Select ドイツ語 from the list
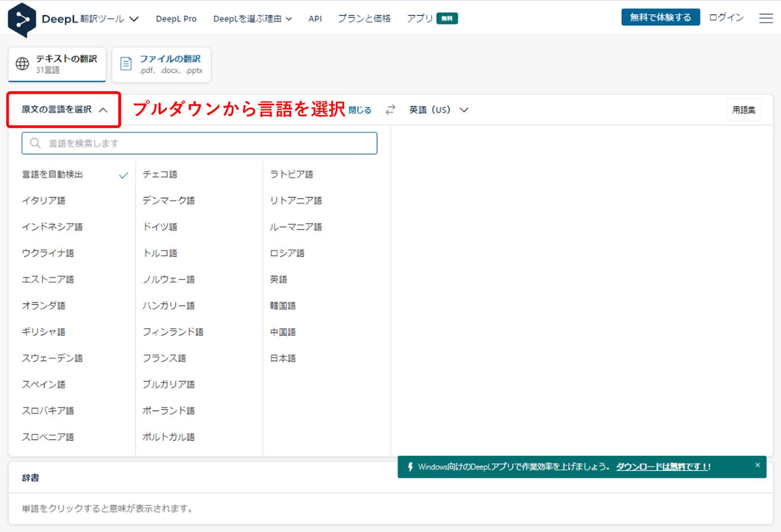The height and width of the screenshot is (532, 781). coord(160,227)
